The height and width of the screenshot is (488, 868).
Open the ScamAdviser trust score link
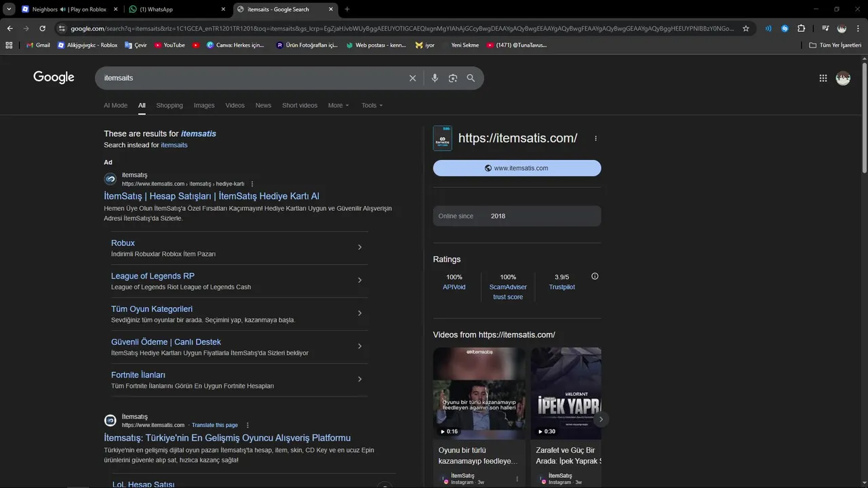click(x=508, y=292)
